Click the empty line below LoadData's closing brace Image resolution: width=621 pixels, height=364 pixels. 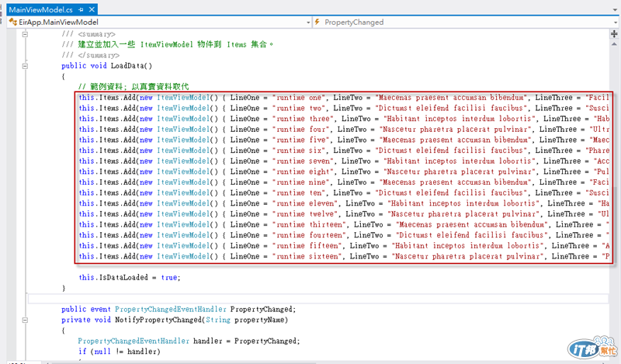(x=318, y=299)
